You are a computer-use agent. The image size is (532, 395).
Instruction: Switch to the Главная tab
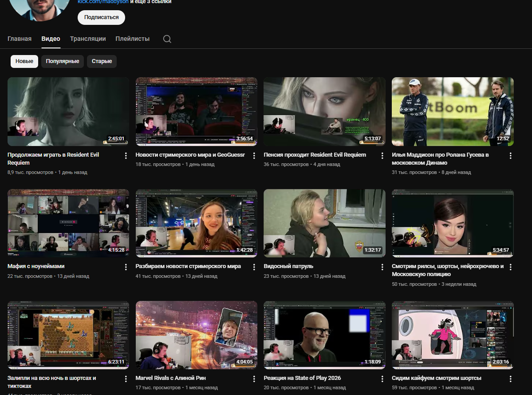tap(20, 39)
